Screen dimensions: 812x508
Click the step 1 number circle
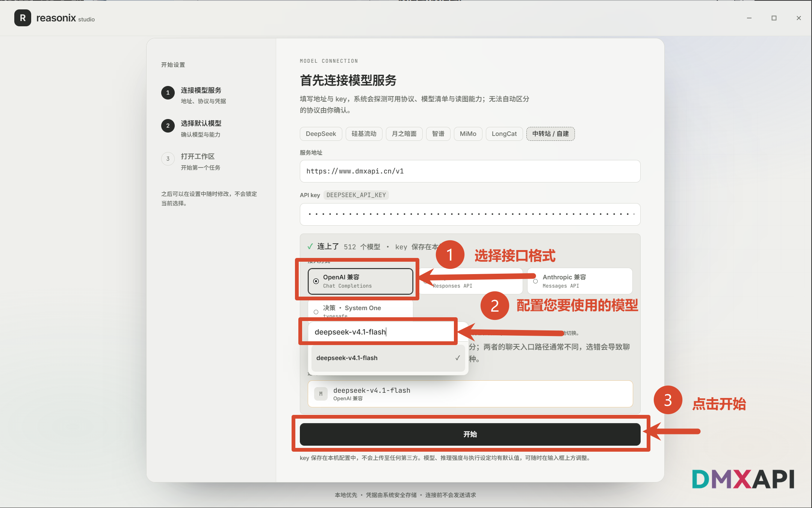point(168,92)
